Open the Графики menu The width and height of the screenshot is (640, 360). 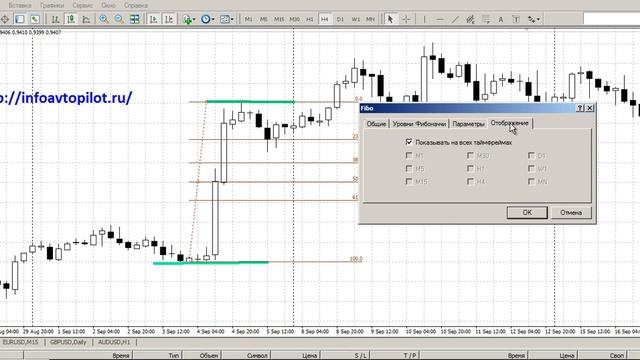(52, 5)
